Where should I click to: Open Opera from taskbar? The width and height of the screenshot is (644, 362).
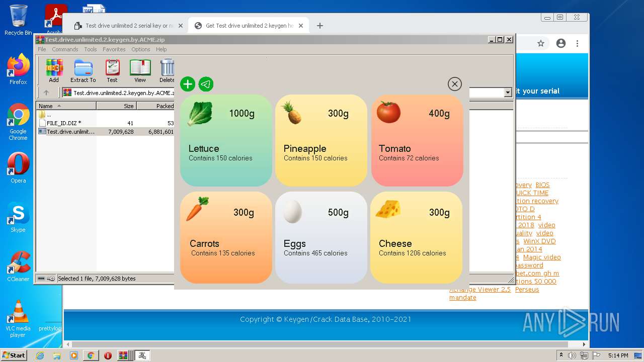click(108, 355)
